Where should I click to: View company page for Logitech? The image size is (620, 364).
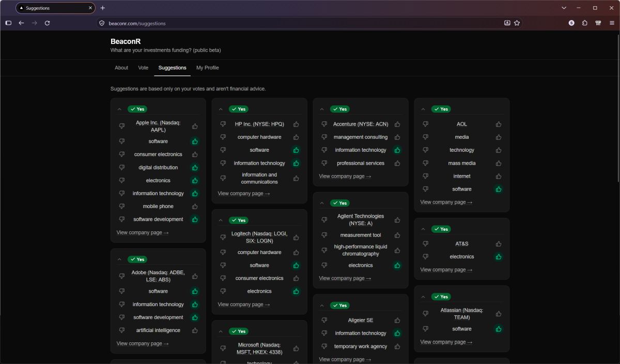coord(244,305)
